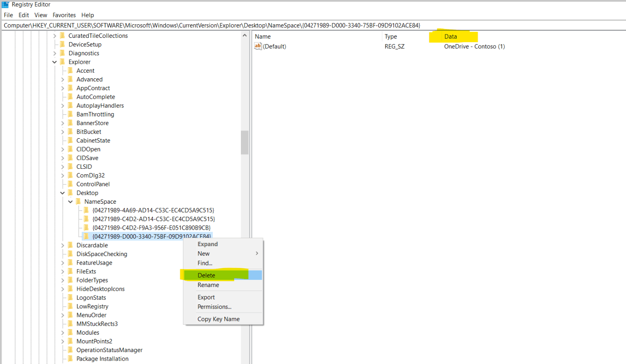Image resolution: width=626 pixels, height=364 pixels.
Task: Click the folder icon for the ControlPanel key
Action: 70,184
